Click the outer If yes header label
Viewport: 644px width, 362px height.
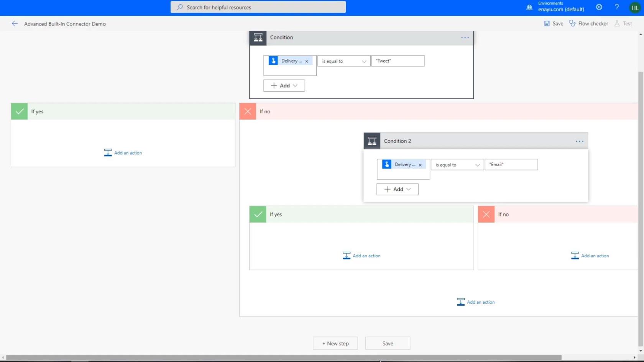tap(37, 111)
